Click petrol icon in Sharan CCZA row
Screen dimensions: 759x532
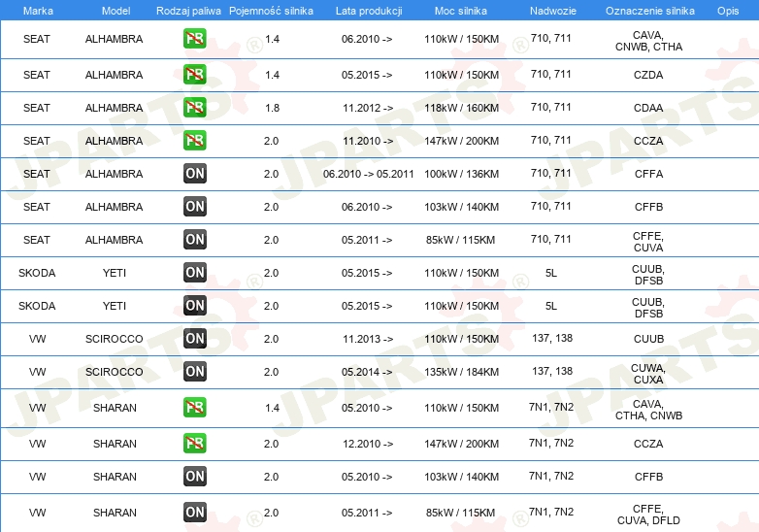click(x=194, y=443)
